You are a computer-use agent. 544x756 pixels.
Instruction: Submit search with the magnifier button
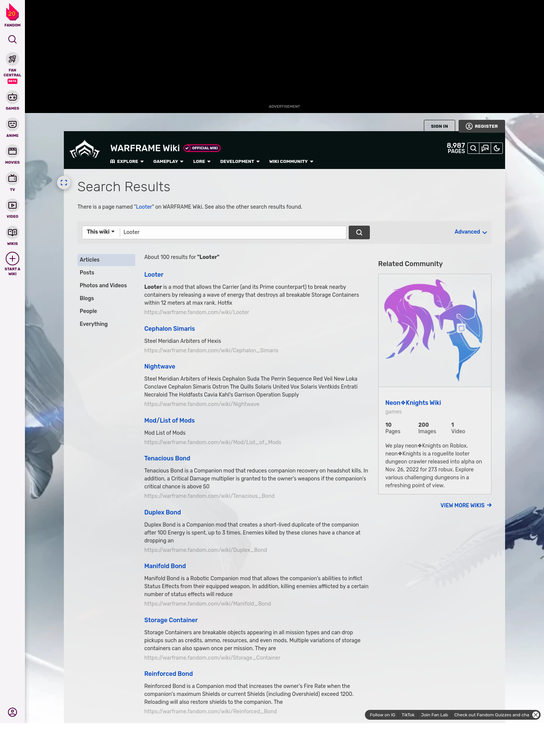(x=359, y=232)
